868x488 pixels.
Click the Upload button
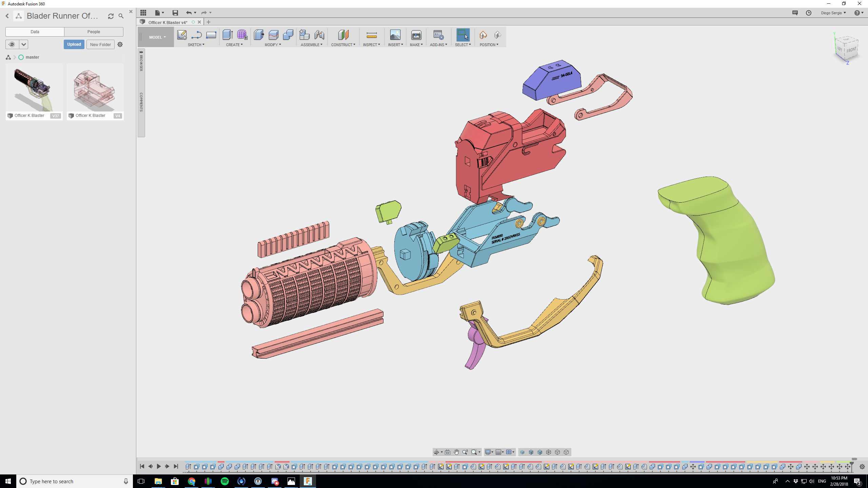74,44
